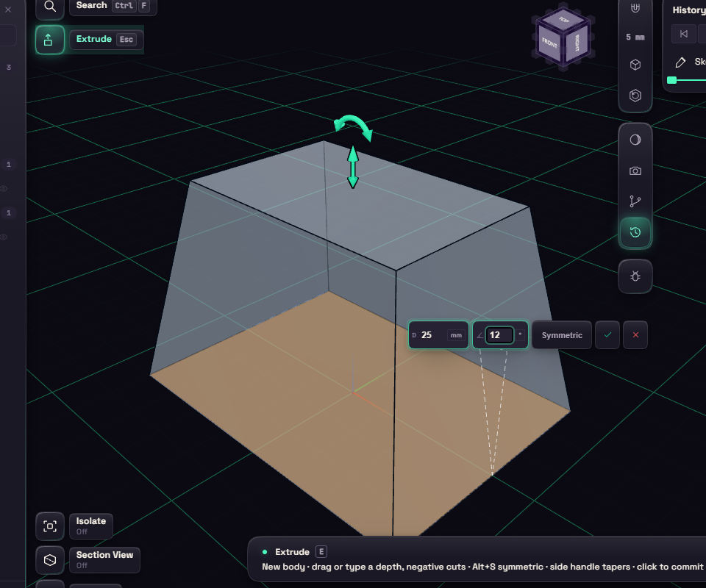Click the vertical depth arrow handle

353,166
